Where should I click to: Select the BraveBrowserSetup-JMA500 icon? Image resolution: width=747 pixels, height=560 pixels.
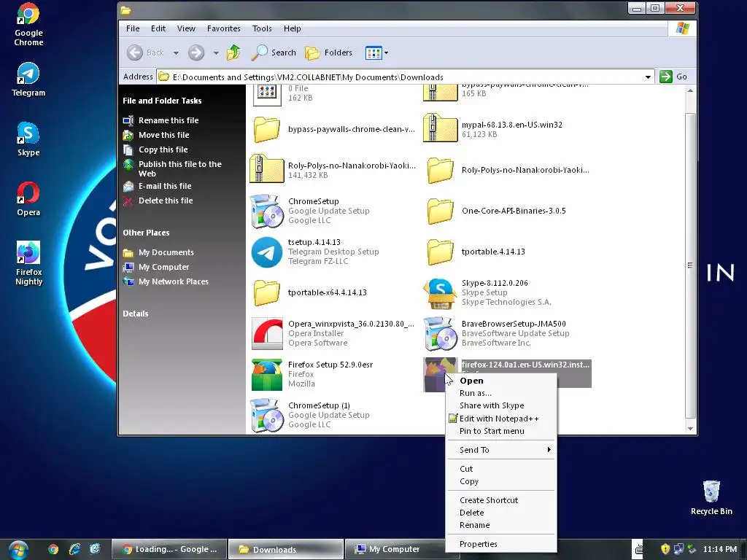click(x=440, y=333)
